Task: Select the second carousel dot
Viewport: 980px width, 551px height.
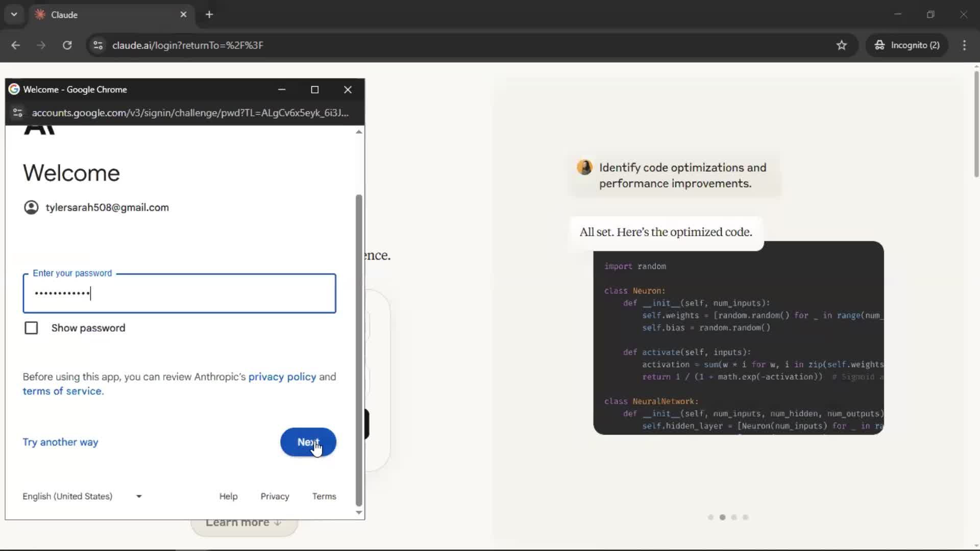Action: pos(722,517)
